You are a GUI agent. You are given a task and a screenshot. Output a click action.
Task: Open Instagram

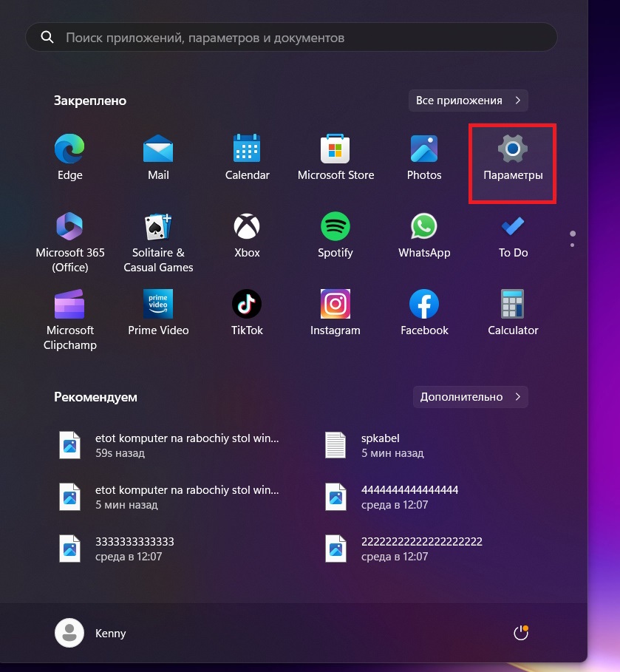(x=335, y=313)
